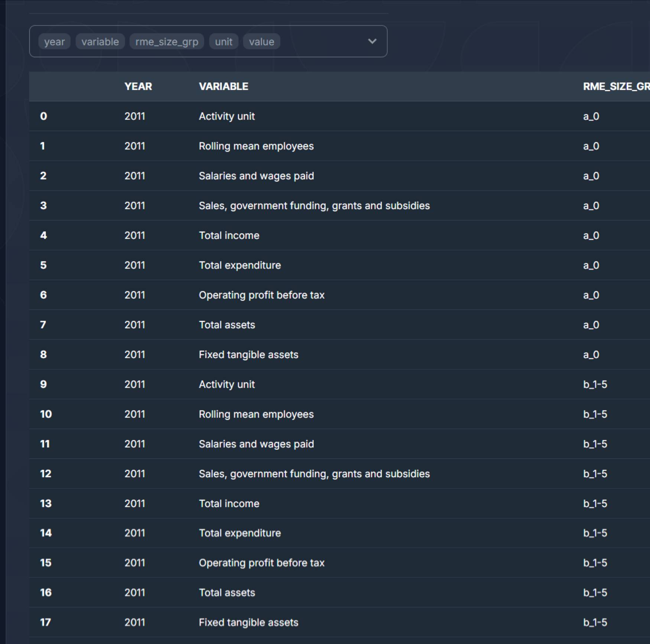Click the 'unit' column tag
The width and height of the screenshot is (650, 644).
click(x=224, y=42)
